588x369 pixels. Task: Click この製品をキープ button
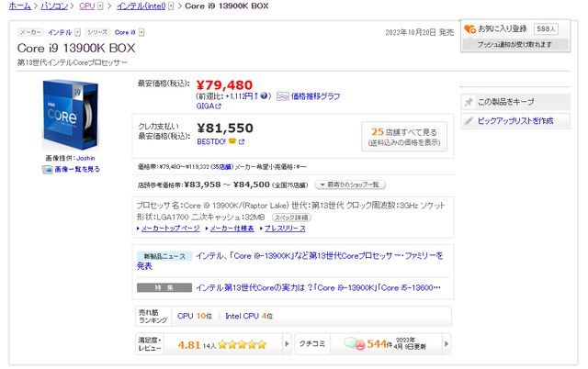pyautogui.click(x=515, y=102)
